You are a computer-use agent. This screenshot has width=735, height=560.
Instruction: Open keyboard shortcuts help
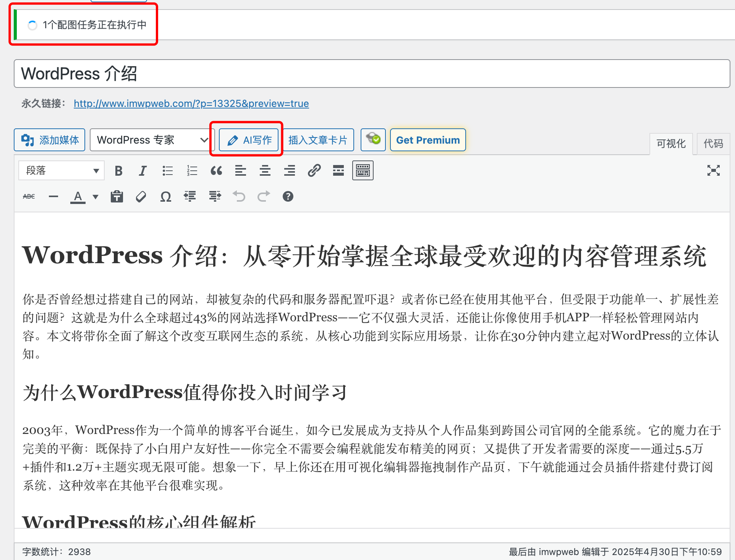coord(288,196)
